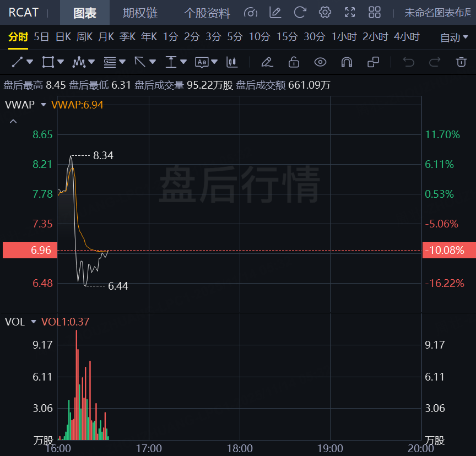Expand the 自动 dropdown
The image size is (476, 456).
pos(455,37)
